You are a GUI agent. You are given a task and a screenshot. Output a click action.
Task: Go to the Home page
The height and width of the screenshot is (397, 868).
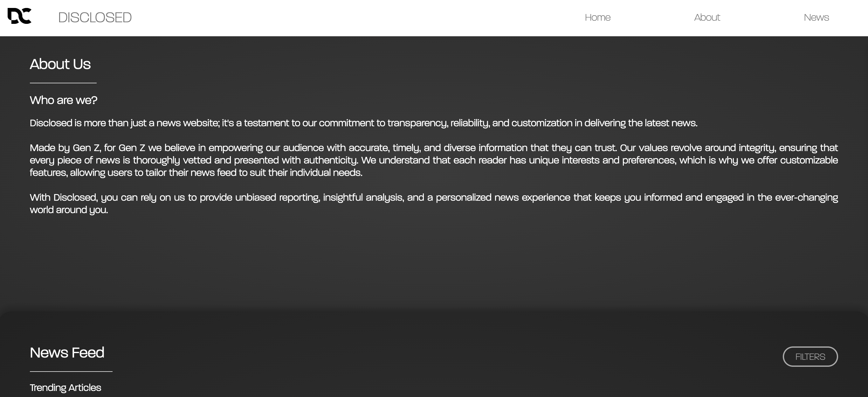coord(597,17)
